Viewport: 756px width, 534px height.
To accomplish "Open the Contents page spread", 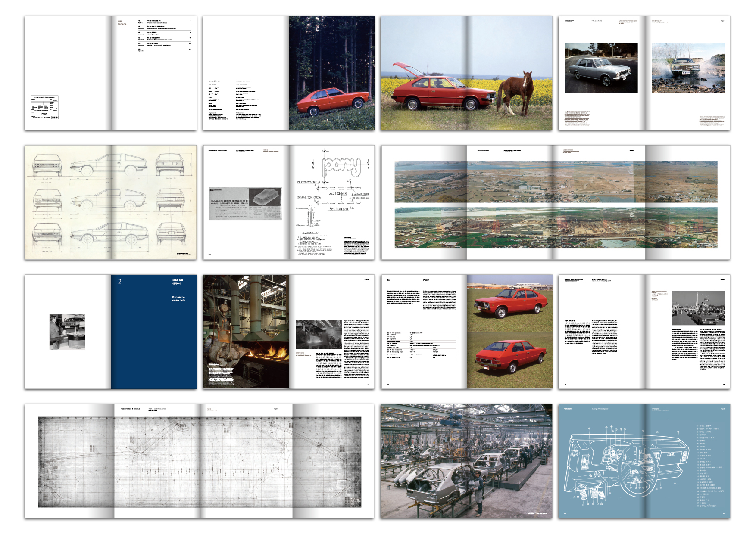I will [111, 73].
